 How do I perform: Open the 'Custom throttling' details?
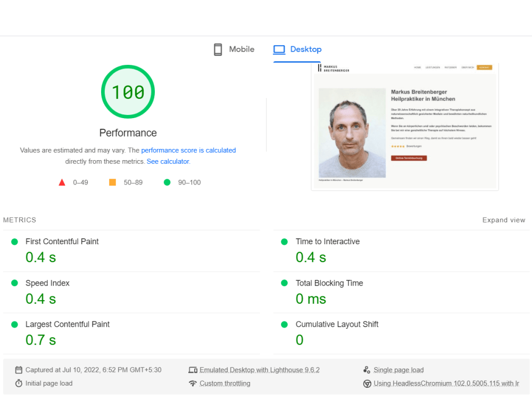point(225,384)
